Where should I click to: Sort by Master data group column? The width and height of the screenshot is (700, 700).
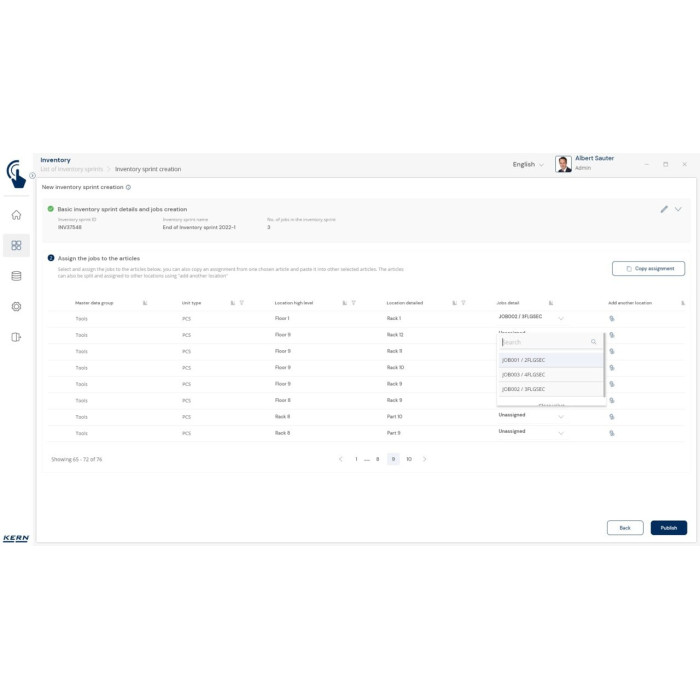pyautogui.click(x=145, y=303)
